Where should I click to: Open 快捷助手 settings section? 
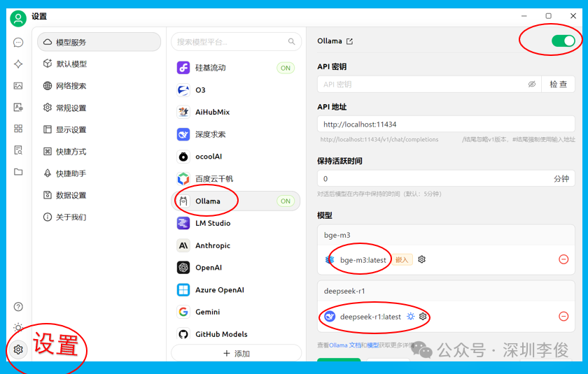99,173
